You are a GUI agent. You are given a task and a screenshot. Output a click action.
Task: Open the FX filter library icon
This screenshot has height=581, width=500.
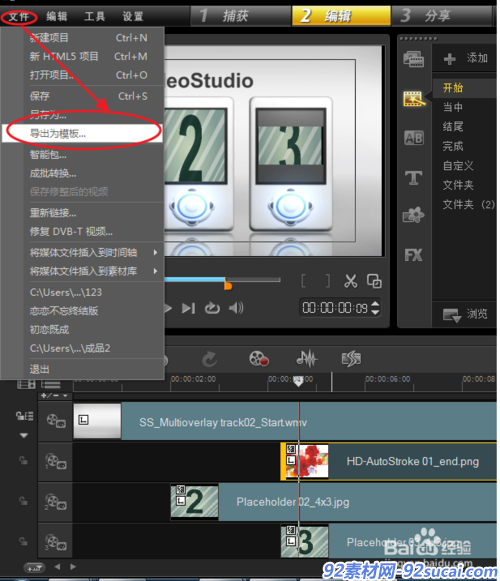point(414,255)
